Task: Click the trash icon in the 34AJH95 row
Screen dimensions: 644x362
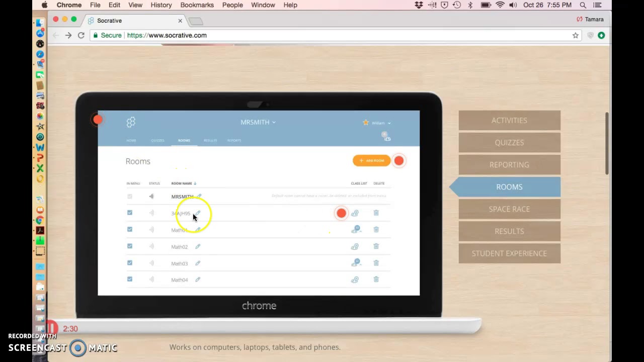Action: pos(376,213)
